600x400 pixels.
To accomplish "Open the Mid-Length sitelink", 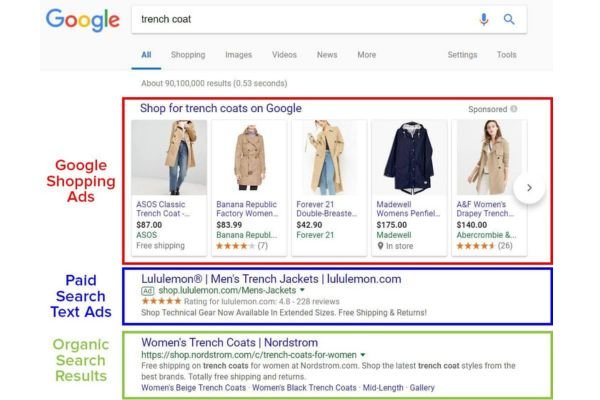I will coord(383,388).
